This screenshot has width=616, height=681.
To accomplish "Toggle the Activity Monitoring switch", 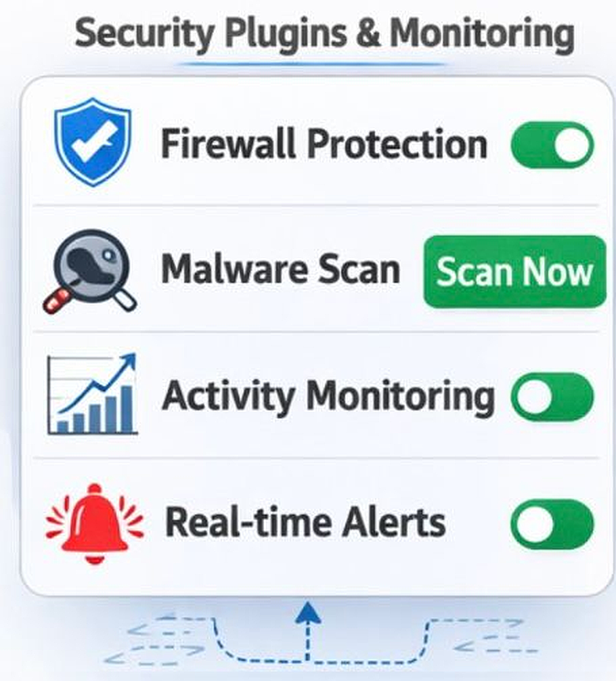I will pyautogui.click(x=552, y=397).
